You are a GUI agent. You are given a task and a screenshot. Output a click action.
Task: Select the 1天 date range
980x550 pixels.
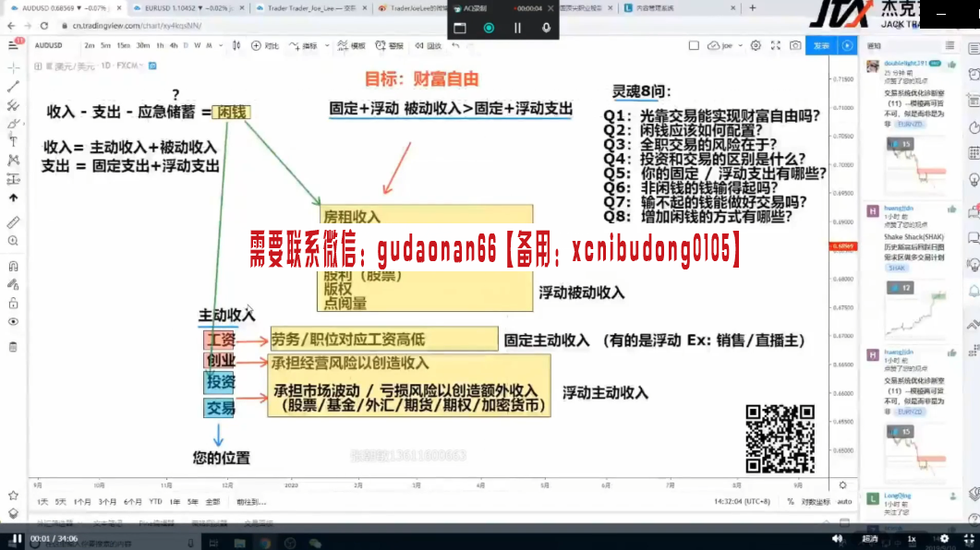[x=42, y=502]
